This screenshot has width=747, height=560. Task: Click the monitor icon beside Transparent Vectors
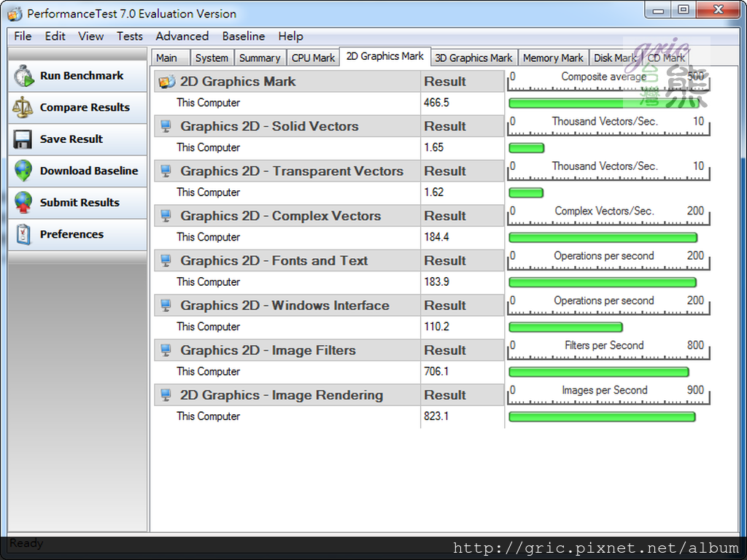coord(166,171)
